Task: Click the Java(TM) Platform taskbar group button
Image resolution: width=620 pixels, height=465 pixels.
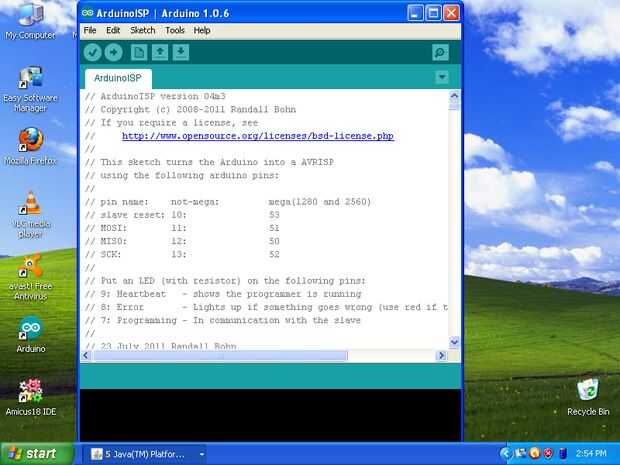Action: pyautogui.click(x=142, y=454)
